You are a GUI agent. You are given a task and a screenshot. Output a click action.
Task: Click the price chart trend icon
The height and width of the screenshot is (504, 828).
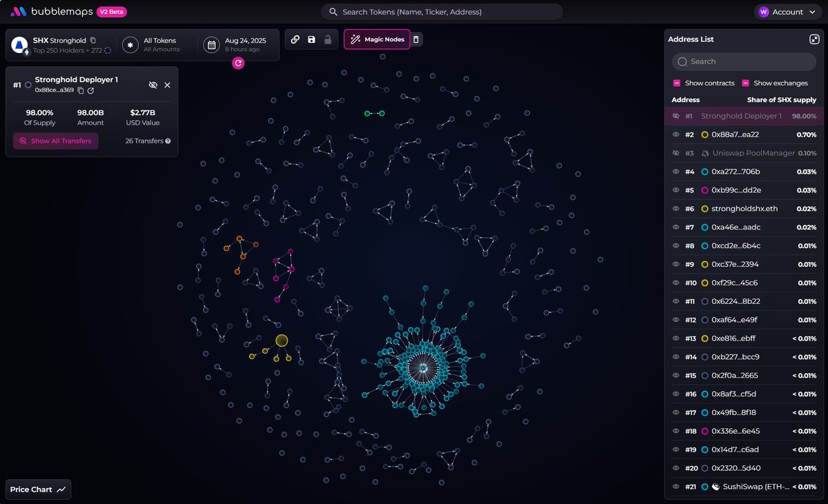[x=61, y=490]
